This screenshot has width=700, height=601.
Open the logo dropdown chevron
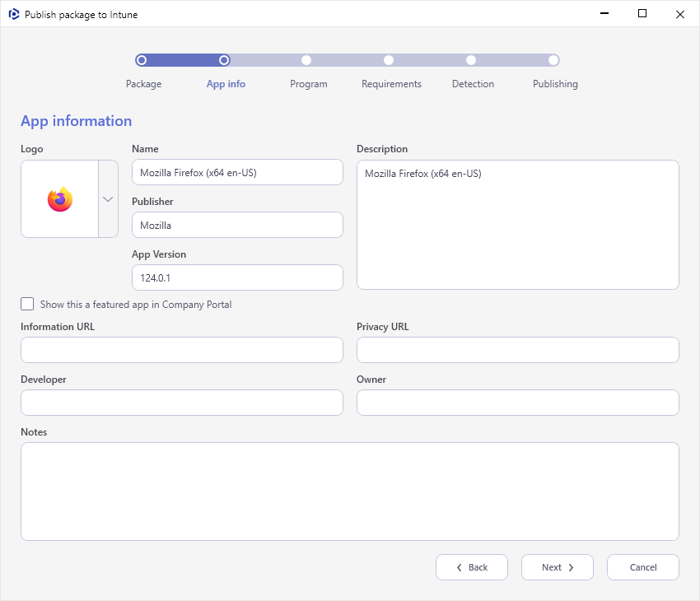[x=108, y=199]
